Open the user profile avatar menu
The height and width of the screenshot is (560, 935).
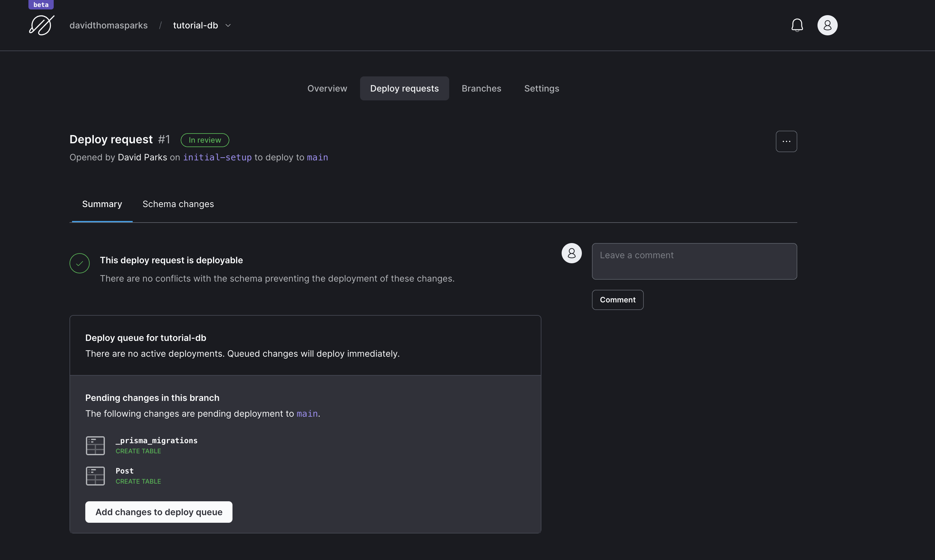click(827, 25)
